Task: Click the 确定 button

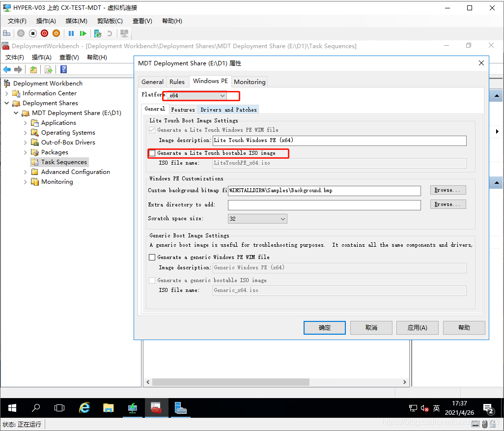Action: tap(325, 328)
